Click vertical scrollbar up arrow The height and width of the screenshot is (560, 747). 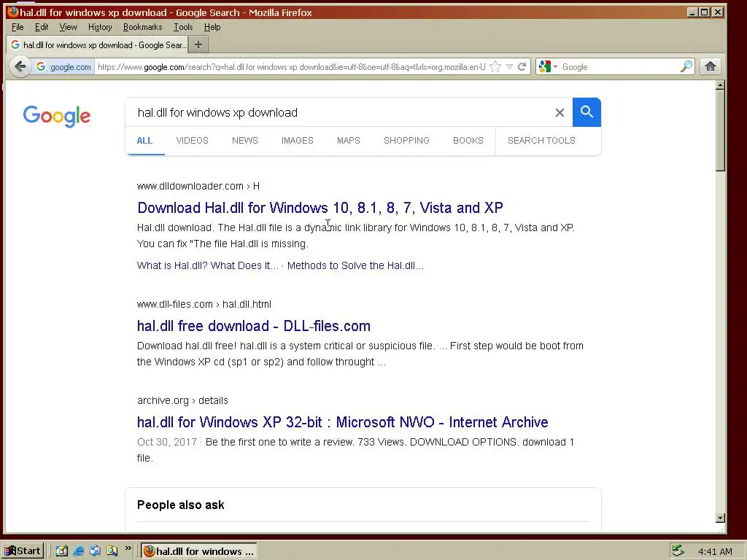(x=720, y=85)
